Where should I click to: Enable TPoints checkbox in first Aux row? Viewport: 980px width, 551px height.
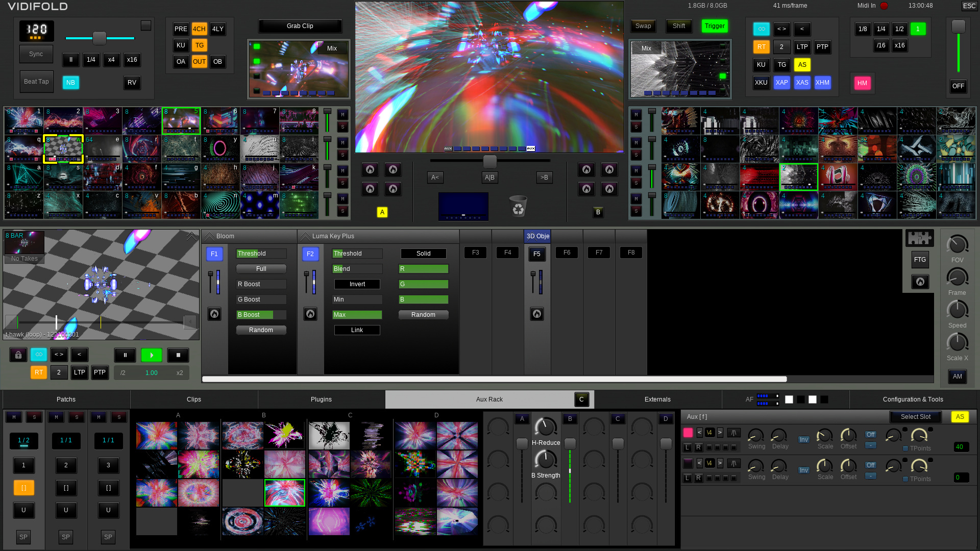point(905,448)
